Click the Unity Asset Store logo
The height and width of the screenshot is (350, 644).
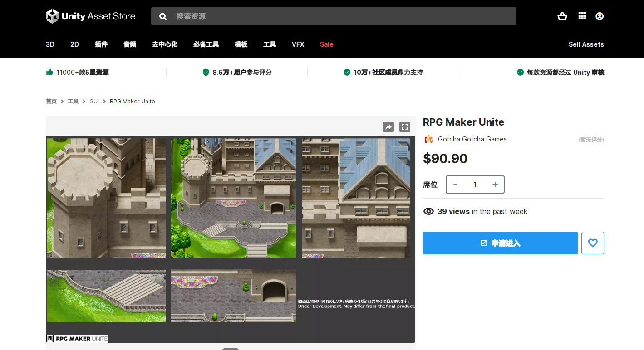click(90, 16)
